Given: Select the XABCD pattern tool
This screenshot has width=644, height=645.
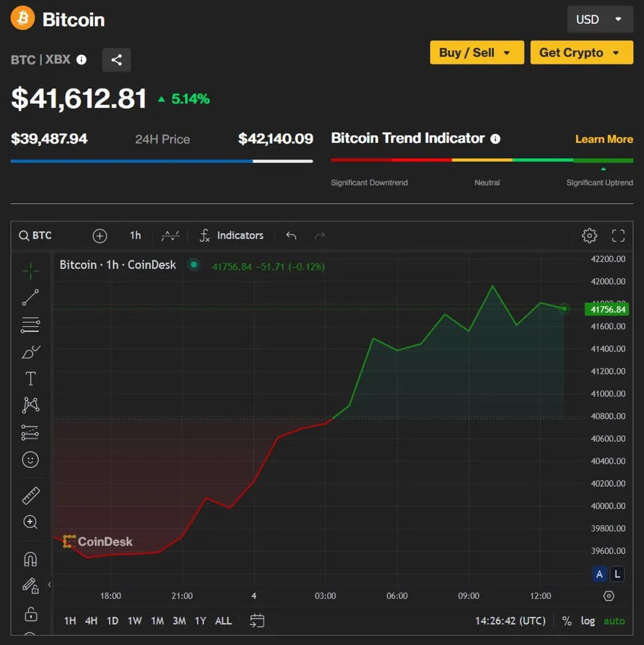Looking at the screenshot, I should point(31,405).
